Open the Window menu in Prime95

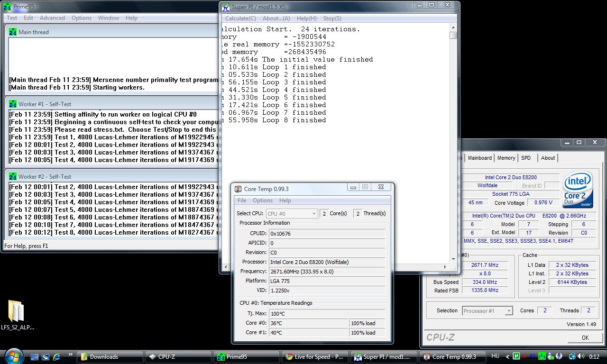coord(109,18)
